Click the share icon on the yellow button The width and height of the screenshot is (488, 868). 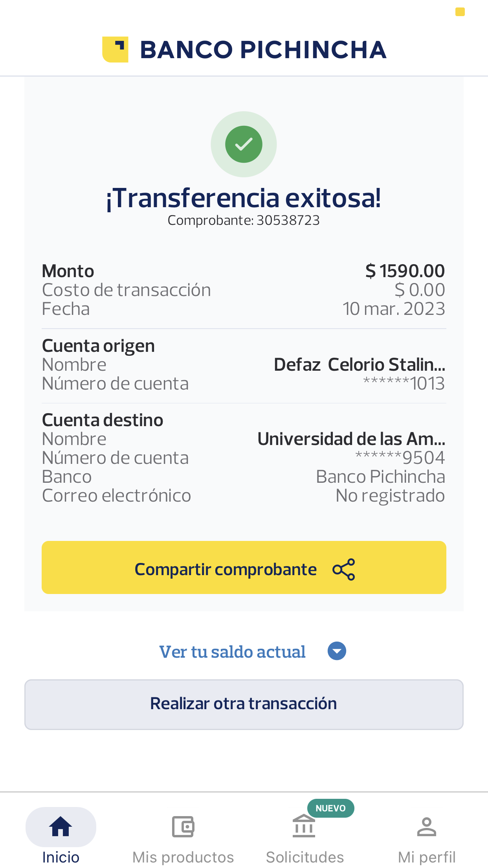coord(343,569)
